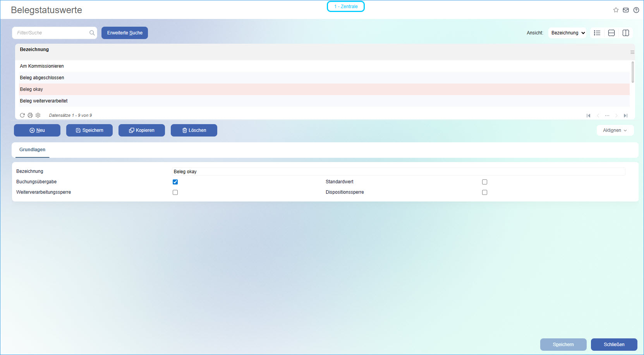Enable the Standardwert checkbox
The image size is (644, 355).
coord(484,182)
